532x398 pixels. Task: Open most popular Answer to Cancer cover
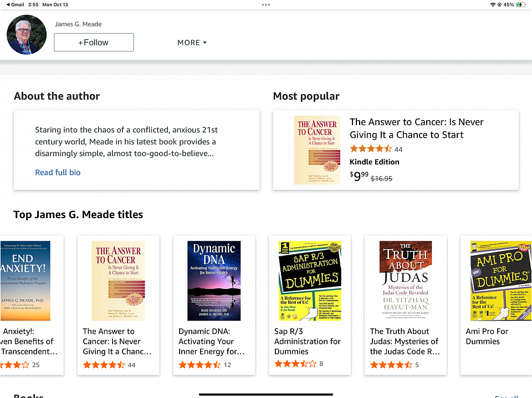(x=317, y=150)
